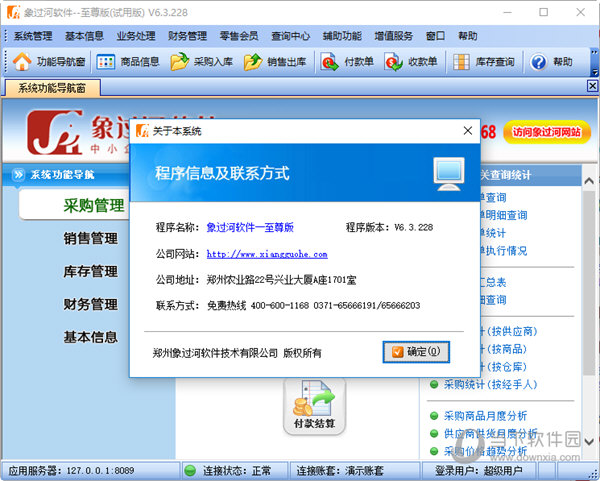Image resolution: width=600 pixels, height=481 pixels.
Task: Switch to the 系统功能导航窗 tab
Action: [x=52, y=88]
